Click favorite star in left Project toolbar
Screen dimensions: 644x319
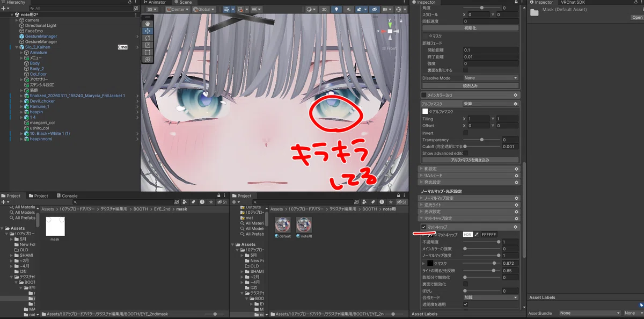click(210, 202)
